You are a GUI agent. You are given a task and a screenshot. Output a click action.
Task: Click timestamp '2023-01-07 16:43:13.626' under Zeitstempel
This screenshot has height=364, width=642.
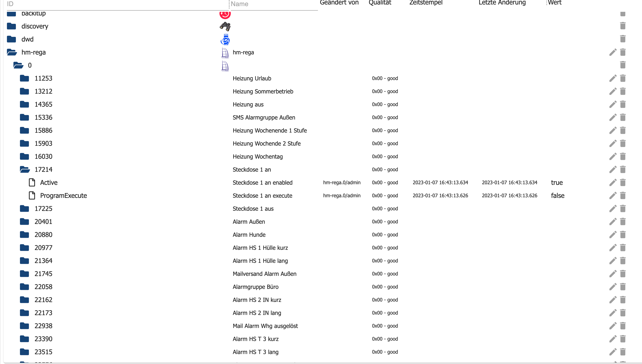coord(440,195)
